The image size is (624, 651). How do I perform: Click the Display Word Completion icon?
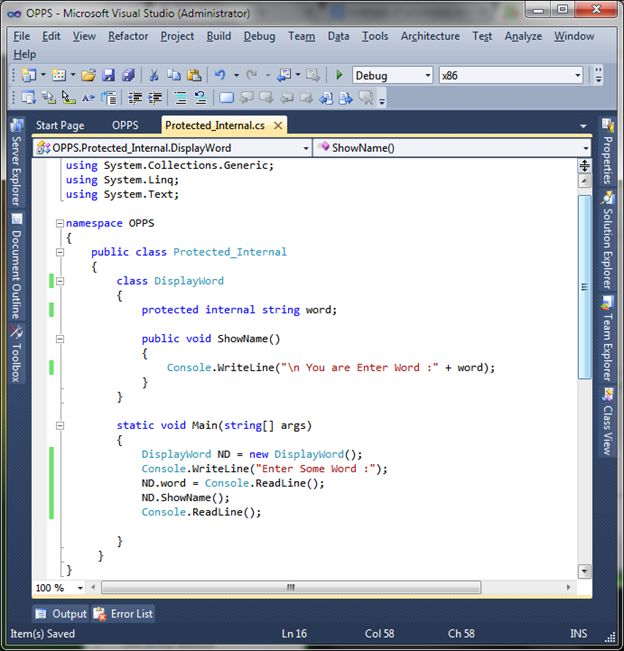tap(88, 98)
